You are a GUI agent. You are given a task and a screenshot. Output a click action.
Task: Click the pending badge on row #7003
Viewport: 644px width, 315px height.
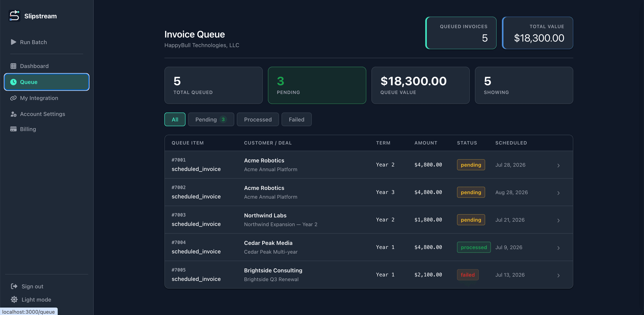coord(471,220)
